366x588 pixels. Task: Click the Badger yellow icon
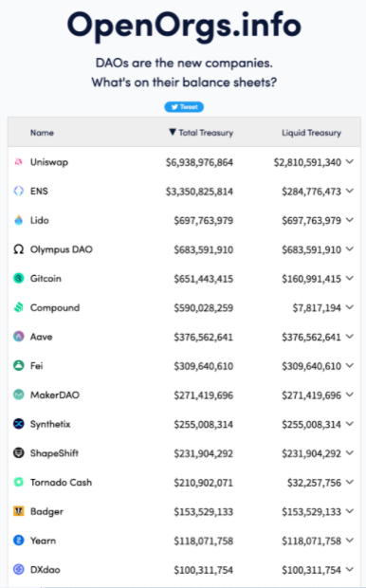pos(18,511)
